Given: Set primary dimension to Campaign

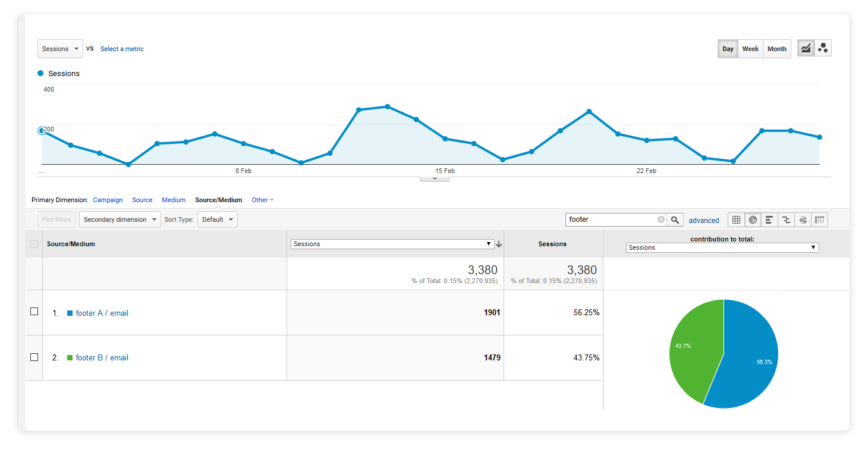Looking at the screenshot, I should coord(108,200).
